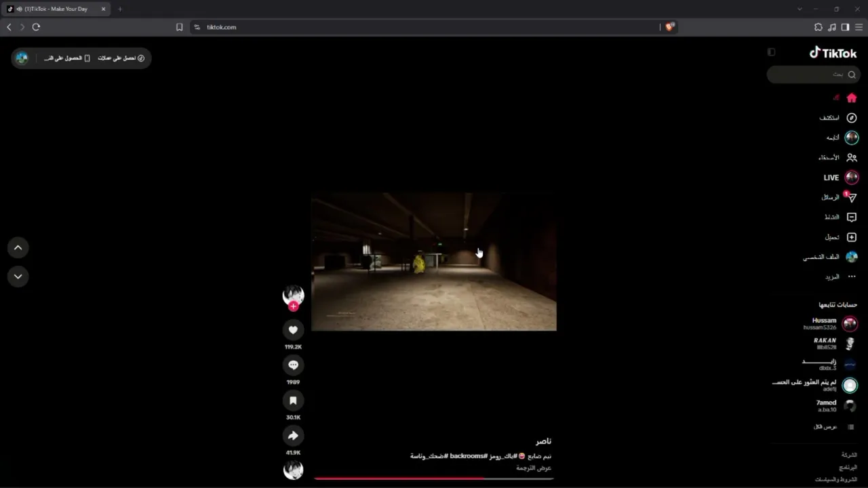Bookmark this page in the browser toolbar
This screenshot has height=488, width=868.
[179, 27]
